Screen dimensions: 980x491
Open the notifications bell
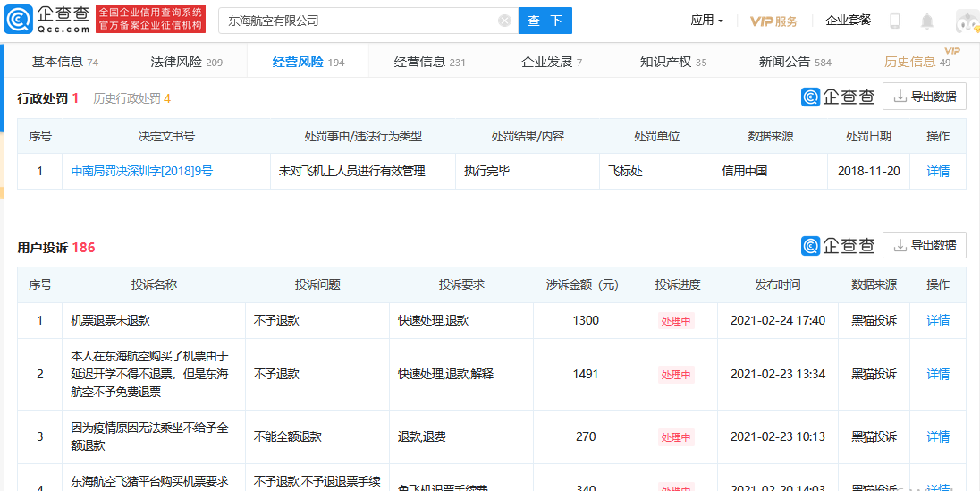pos(927,21)
